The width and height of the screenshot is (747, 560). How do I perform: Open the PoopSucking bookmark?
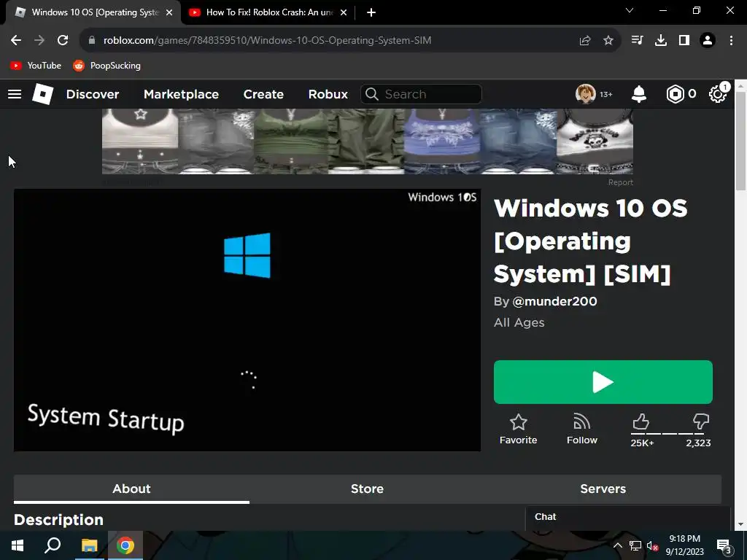click(x=107, y=66)
